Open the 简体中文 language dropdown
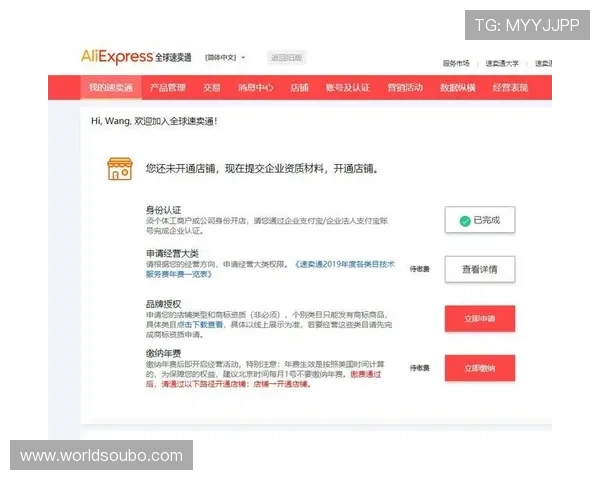600x480 pixels. pyautogui.click(x=225, y=57)
